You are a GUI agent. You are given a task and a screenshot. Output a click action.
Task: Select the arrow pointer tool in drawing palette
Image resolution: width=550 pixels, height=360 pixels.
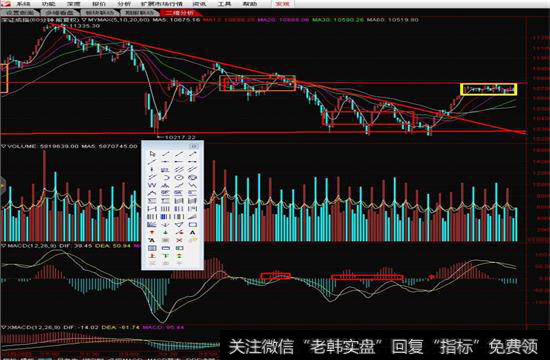point(152,154)
